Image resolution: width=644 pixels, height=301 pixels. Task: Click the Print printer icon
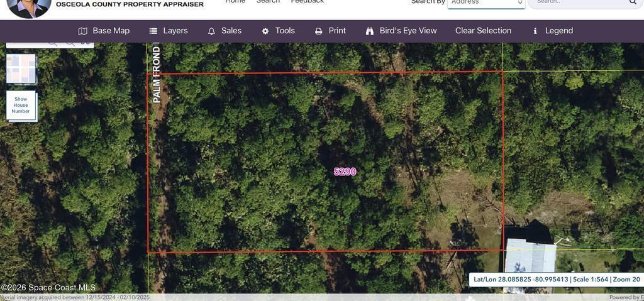coord(319,31)
